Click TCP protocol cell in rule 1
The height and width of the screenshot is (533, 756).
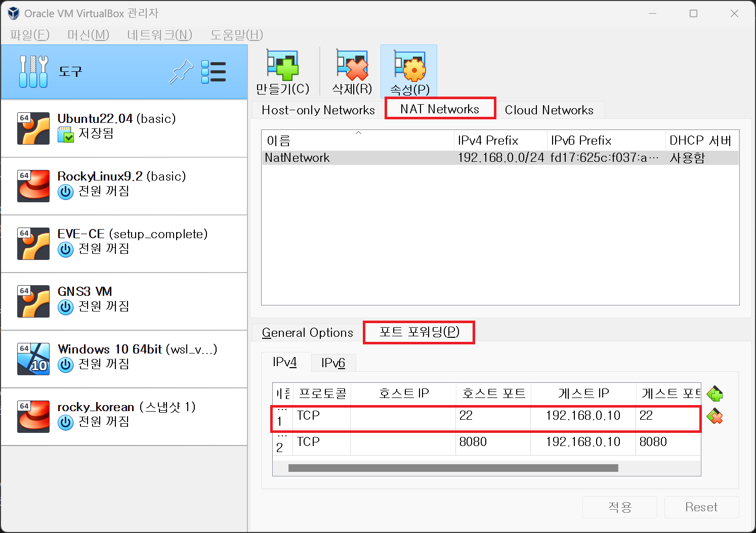point(322,416)
